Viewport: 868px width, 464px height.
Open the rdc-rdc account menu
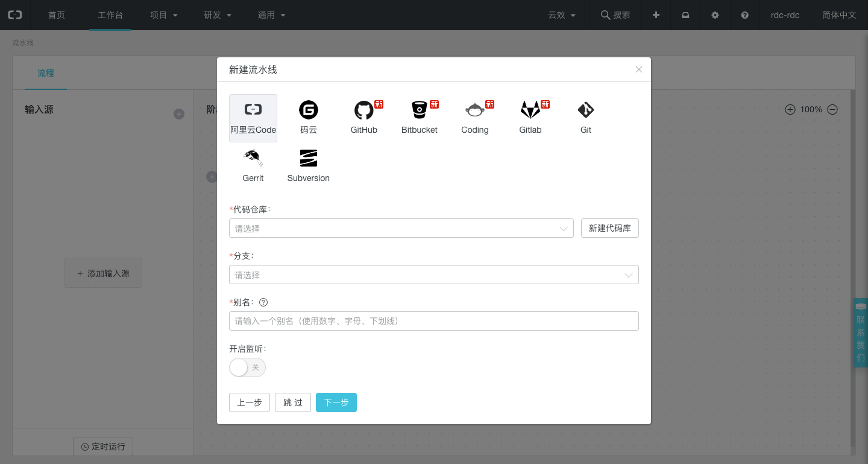coord(785,15)
